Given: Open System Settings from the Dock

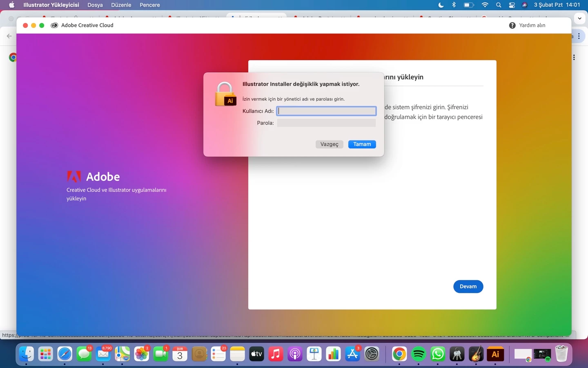Looking at the screenshot, I should [372, 354].
